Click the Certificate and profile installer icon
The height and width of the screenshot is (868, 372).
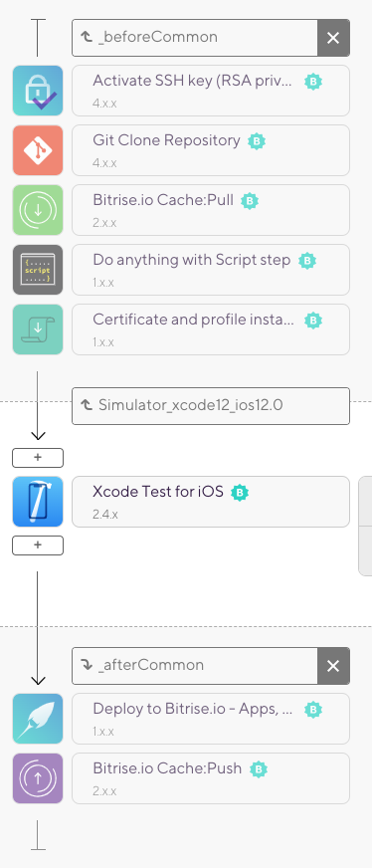tap(38, 329)
